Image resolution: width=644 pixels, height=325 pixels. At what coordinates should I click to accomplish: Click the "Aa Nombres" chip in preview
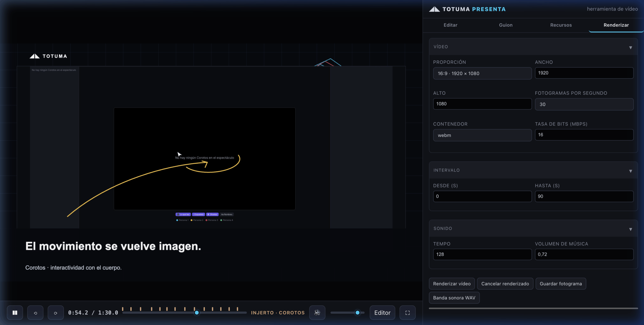[227, 214]
